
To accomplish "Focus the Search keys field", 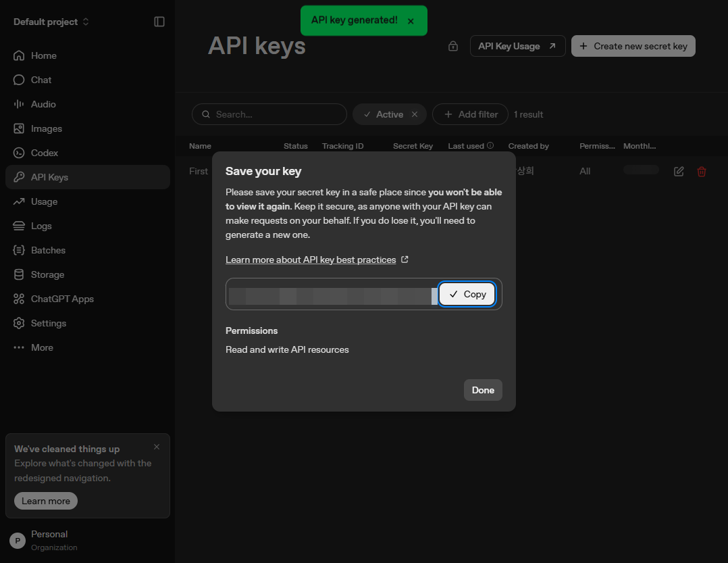I will pyautogui.click(x=269, y=114).
